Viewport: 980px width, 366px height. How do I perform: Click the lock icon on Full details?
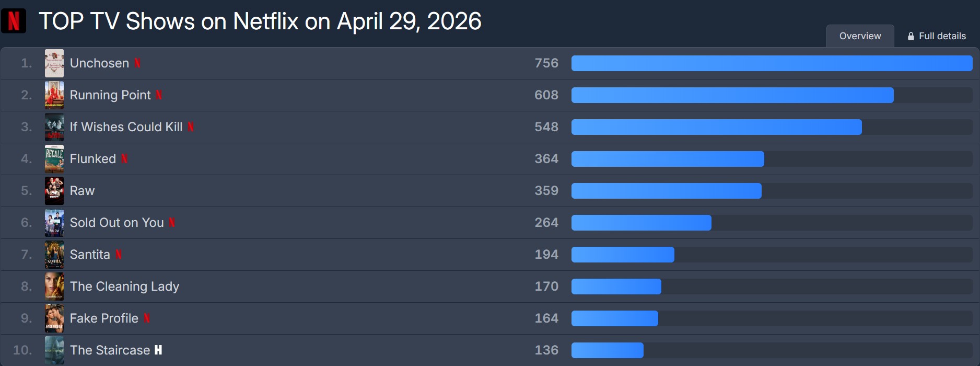coord(911,37)
